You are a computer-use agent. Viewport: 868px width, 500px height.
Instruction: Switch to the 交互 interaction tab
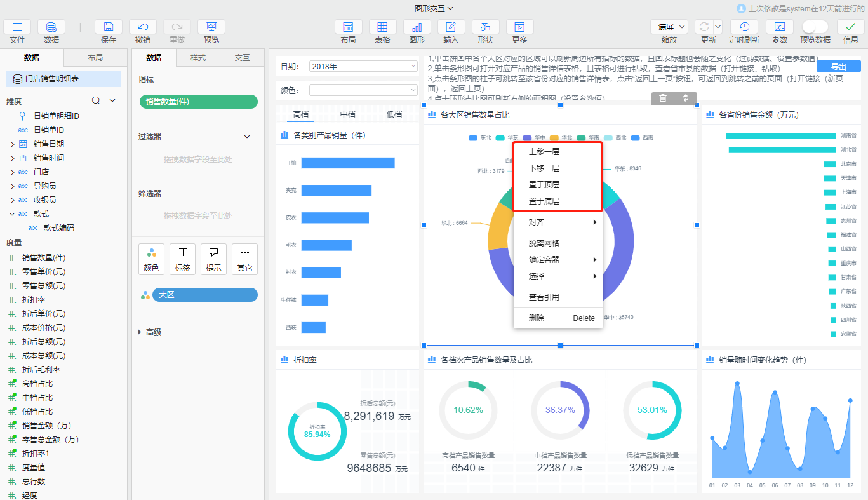243,57
